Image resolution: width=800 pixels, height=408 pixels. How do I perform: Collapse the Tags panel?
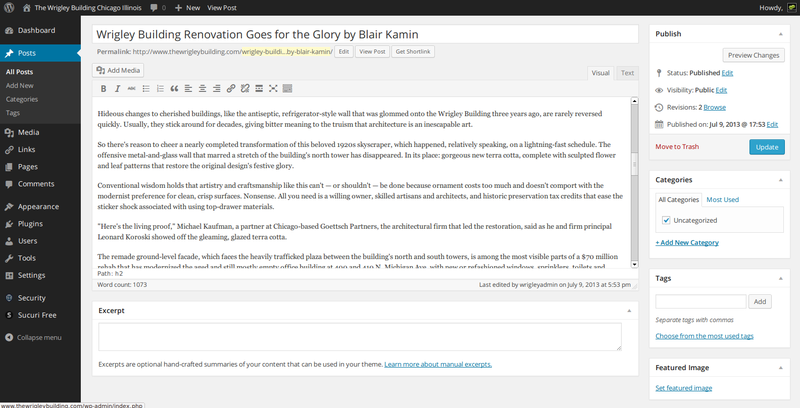pos(781,279)
